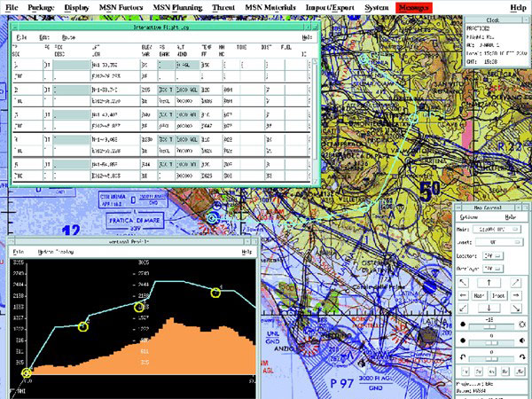Select waypoint 3 marker on vertical profile

(x=139, y=308)
